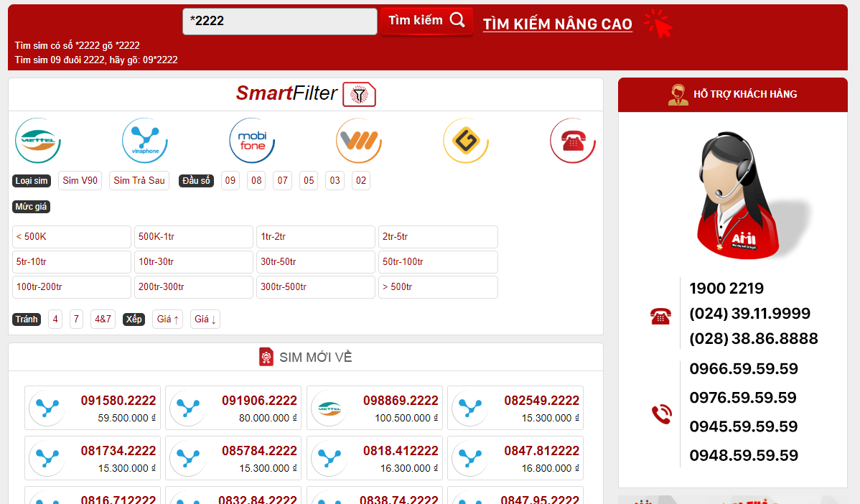This screenshot has height=504, width=860.
Task: Select price range 10tr-30tr
Action: pos(194,262)
